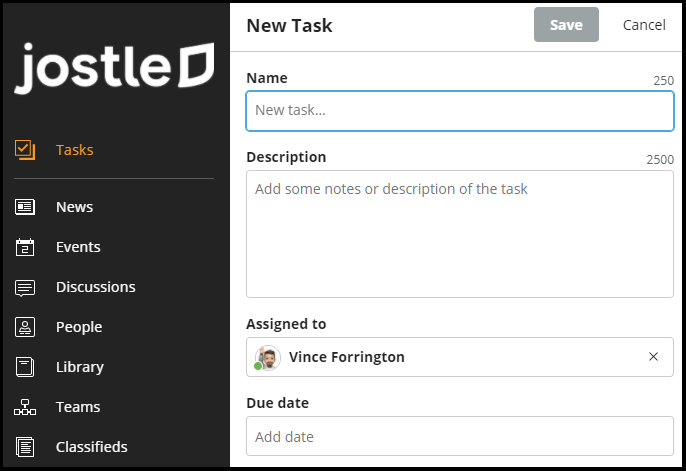Open the Due date Add date field
The image size is (686, 471).
pyautogui.click(x=459, y=437)
